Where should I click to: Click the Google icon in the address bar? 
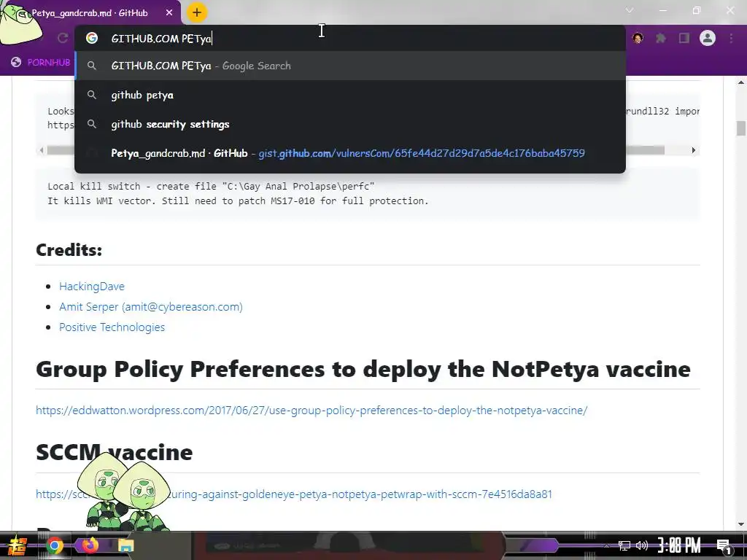[x=92, y=38]
